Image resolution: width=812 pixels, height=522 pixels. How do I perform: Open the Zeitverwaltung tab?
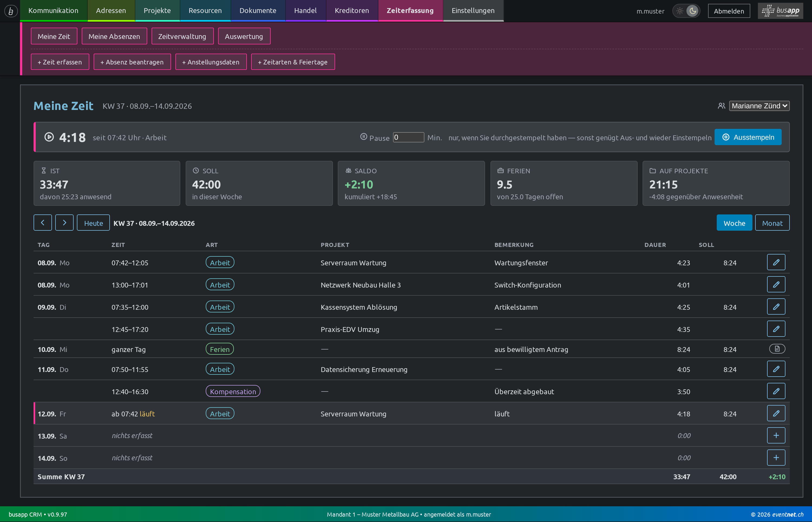click(x=182, y=36)
